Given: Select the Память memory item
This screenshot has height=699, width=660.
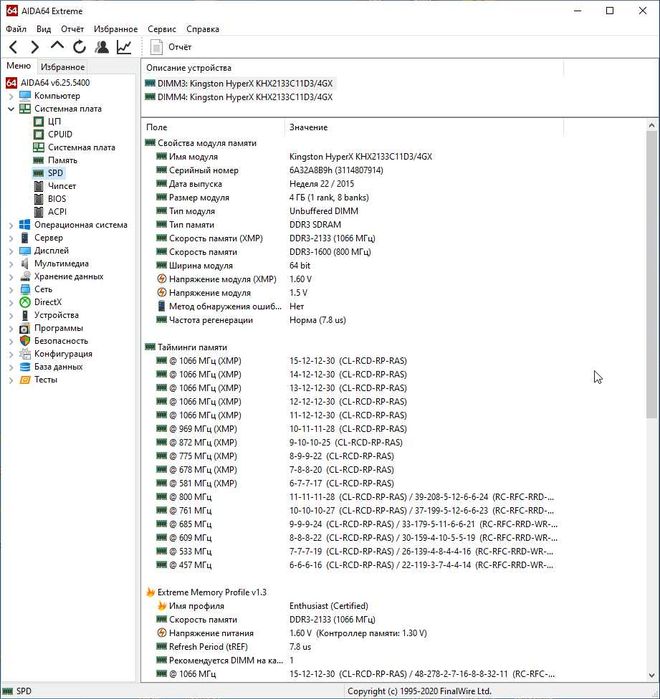Looking at the screenshot, I should point(62,160).
